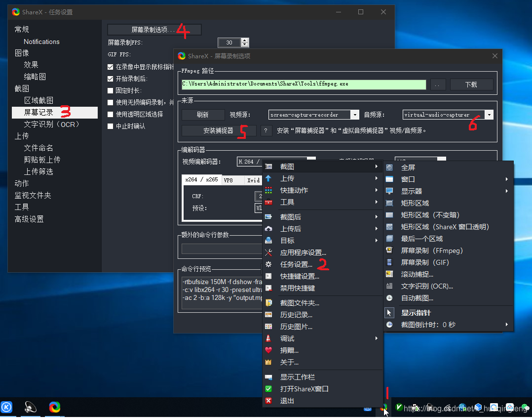The height and width of the screenshot is (418, 532).
Task: Toggle 显示指针 cursor option in submenu
Action: click(x=448, y=313)
